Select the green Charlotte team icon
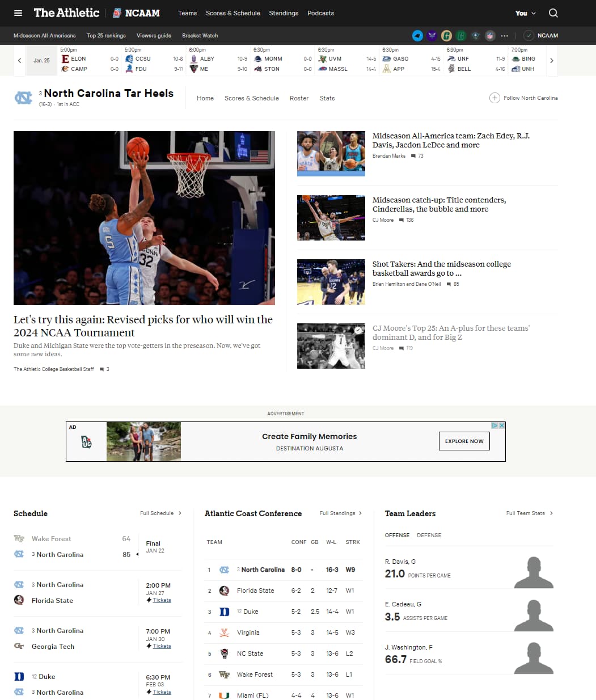 point(461,36)
